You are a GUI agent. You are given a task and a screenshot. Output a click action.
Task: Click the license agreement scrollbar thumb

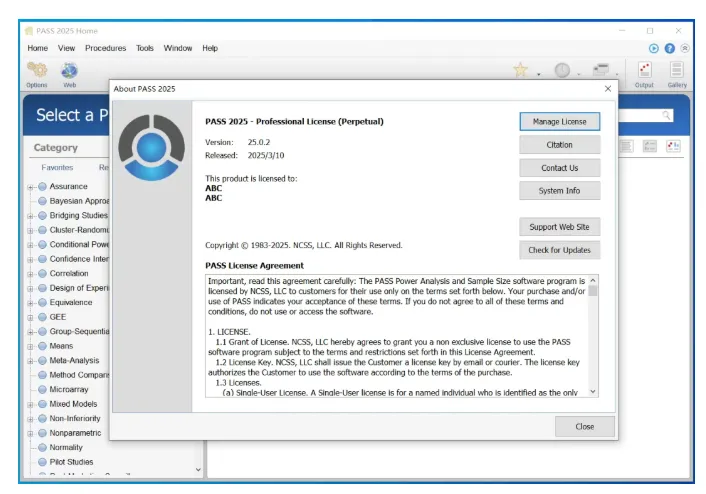593,291
